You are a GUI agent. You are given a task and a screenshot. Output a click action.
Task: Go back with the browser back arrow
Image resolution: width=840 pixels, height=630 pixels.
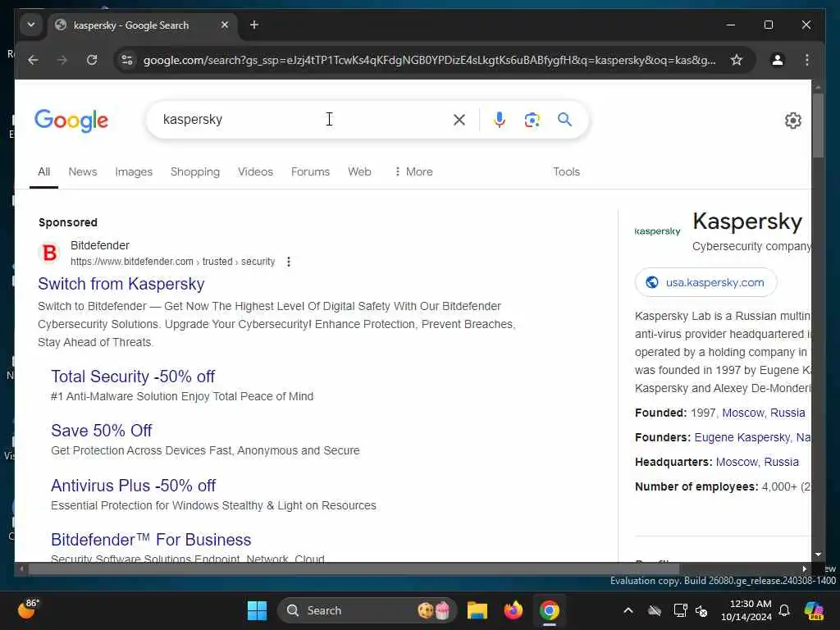[x=33, y=60]
